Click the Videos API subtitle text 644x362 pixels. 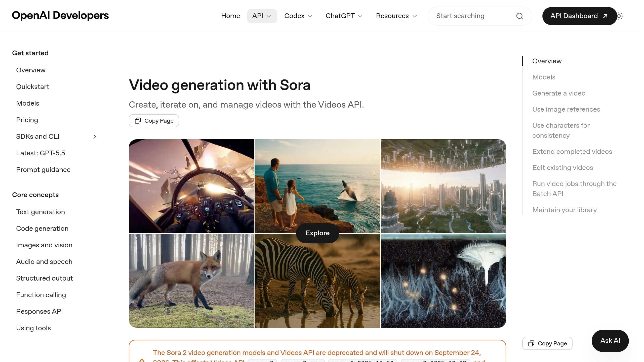tap(246, 105)
